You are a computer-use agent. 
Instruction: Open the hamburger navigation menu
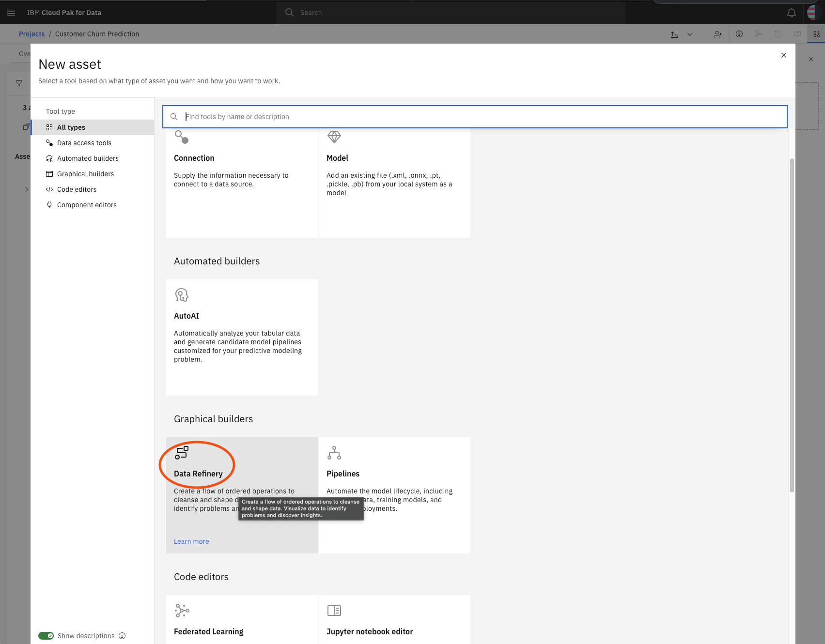pos(11,13)
